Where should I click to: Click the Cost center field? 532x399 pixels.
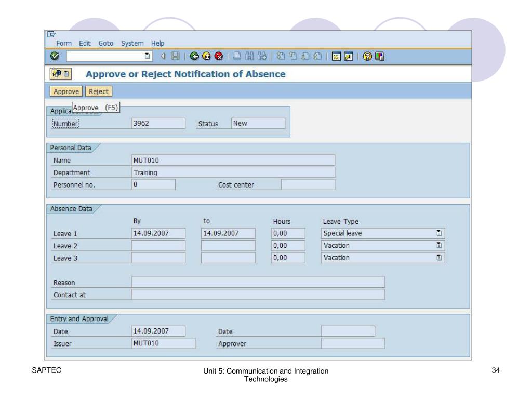point(308,184)
